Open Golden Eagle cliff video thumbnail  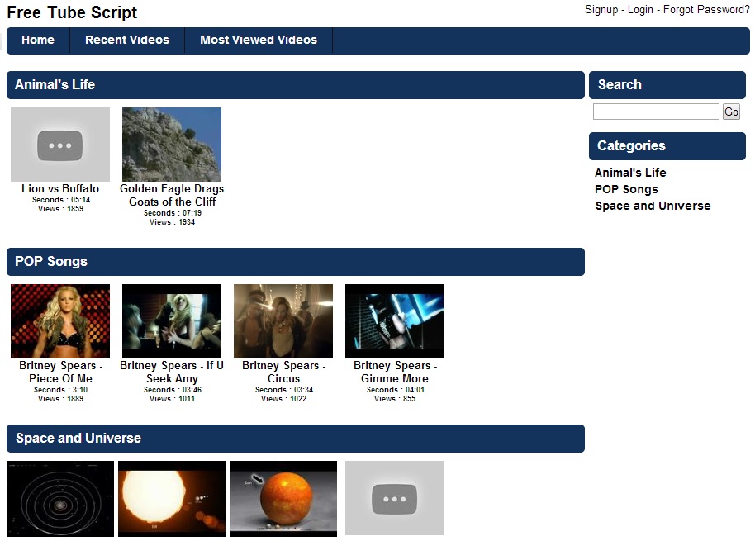(x=172, y=145)
